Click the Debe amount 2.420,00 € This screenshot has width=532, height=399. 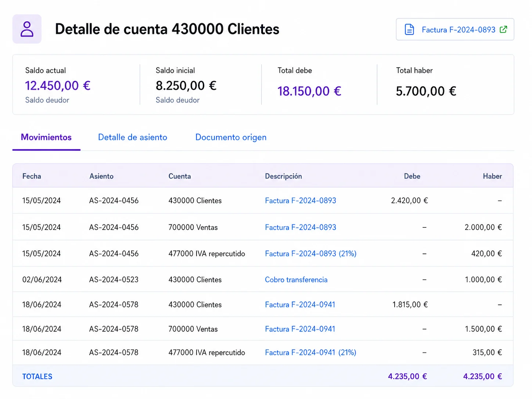pos(409,201)
